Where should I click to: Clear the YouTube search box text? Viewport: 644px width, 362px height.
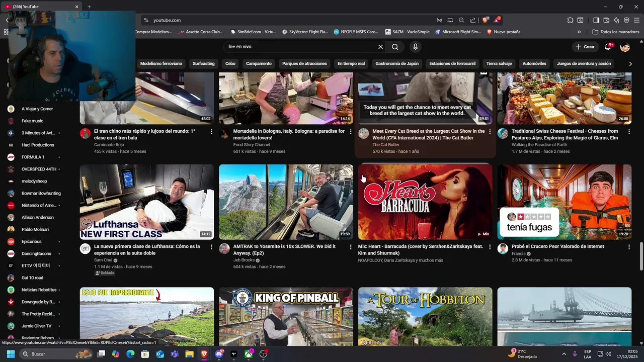[x=380, y=47]
